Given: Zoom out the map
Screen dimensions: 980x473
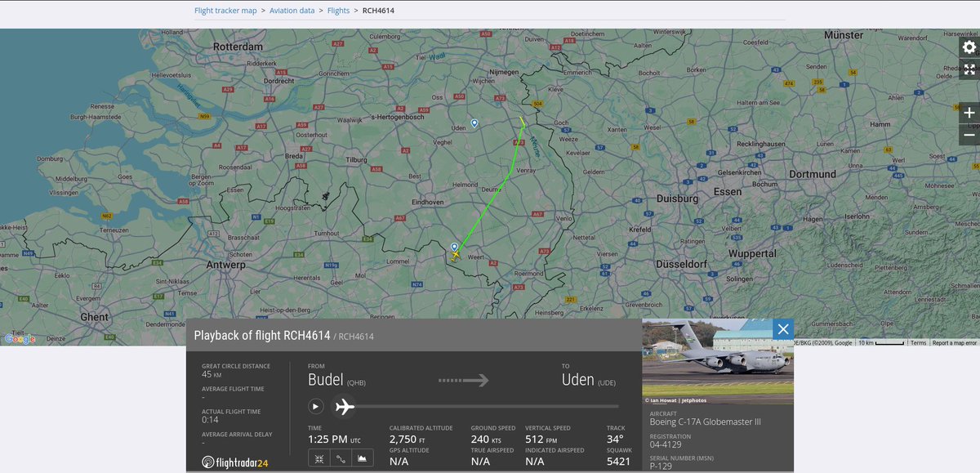Looking at the screenshot, I should click(969, 135).
